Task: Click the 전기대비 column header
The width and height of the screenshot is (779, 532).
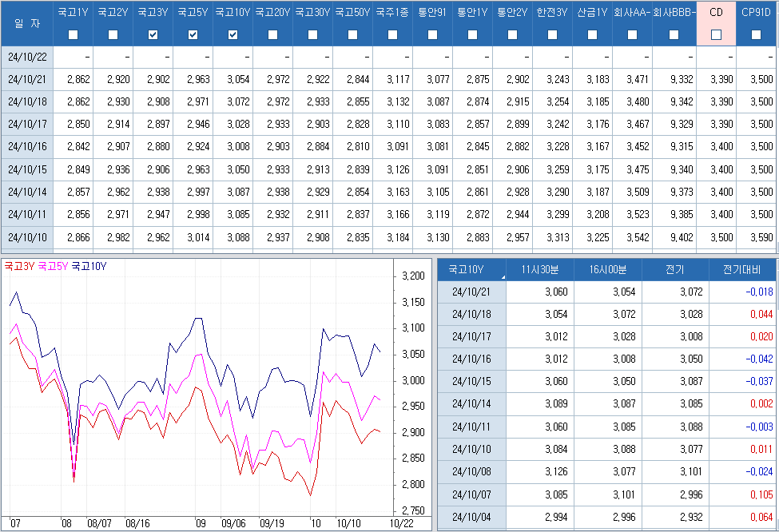Action: 743,270
